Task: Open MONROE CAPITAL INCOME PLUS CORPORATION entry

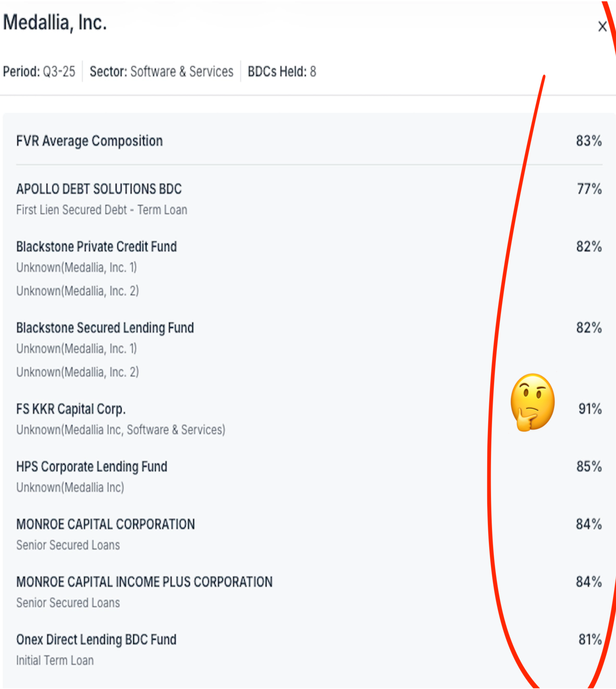Action: pos(144,582)
